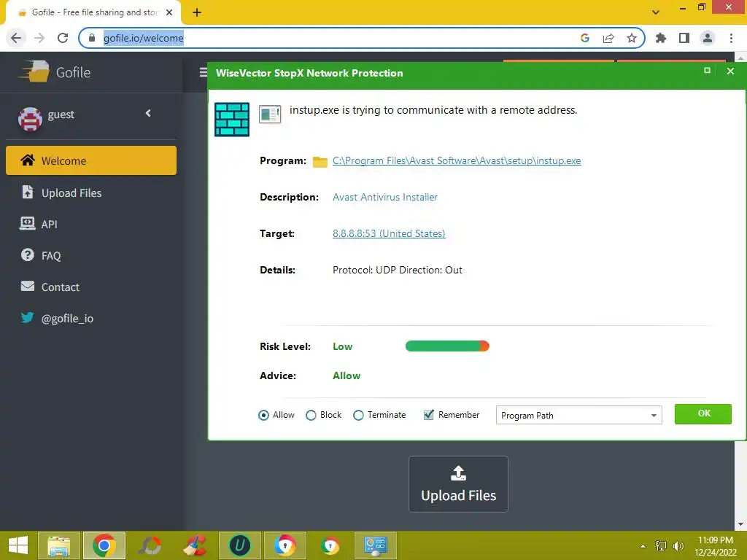The height and width of the screenshot is (560, 747).
Task: Click the folder icon next to Program path
Action: click(x=320, y=162)
